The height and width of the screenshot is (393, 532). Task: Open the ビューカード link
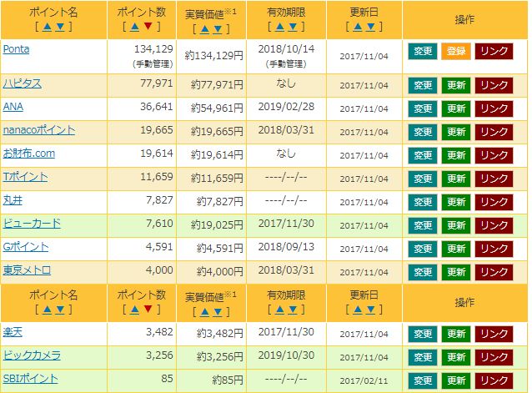click(32, 224)
